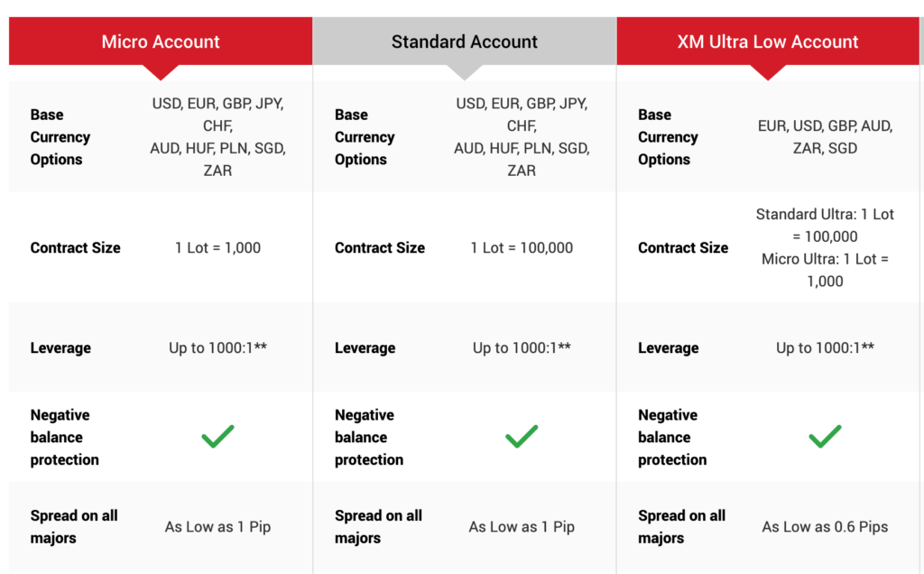Click Standard Account 'Contract Size' label
The height and width of the screenshot is (574, 924).
pos(380,247)
